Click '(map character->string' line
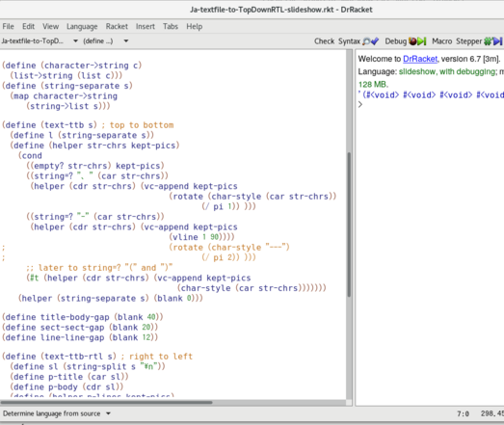Image resolution: width=504 pixels, height=425 pixels. [x=64, y=96]
